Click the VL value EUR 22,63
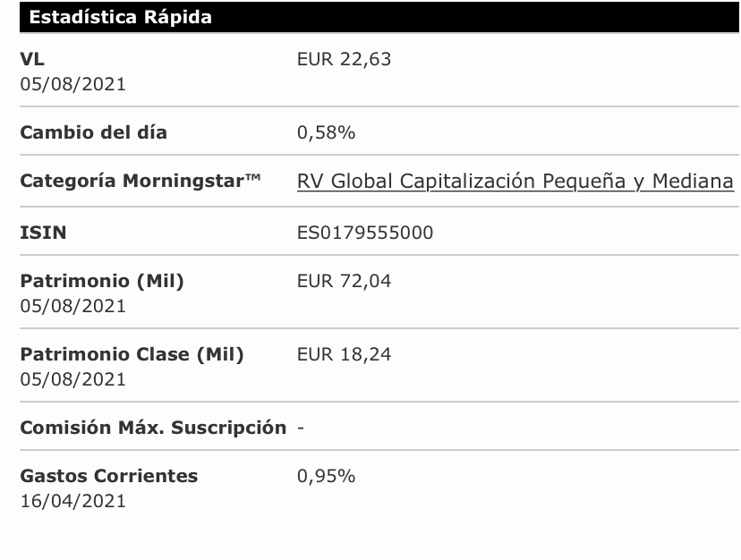This screenshot has height=560, width=741. pos(344,60)
